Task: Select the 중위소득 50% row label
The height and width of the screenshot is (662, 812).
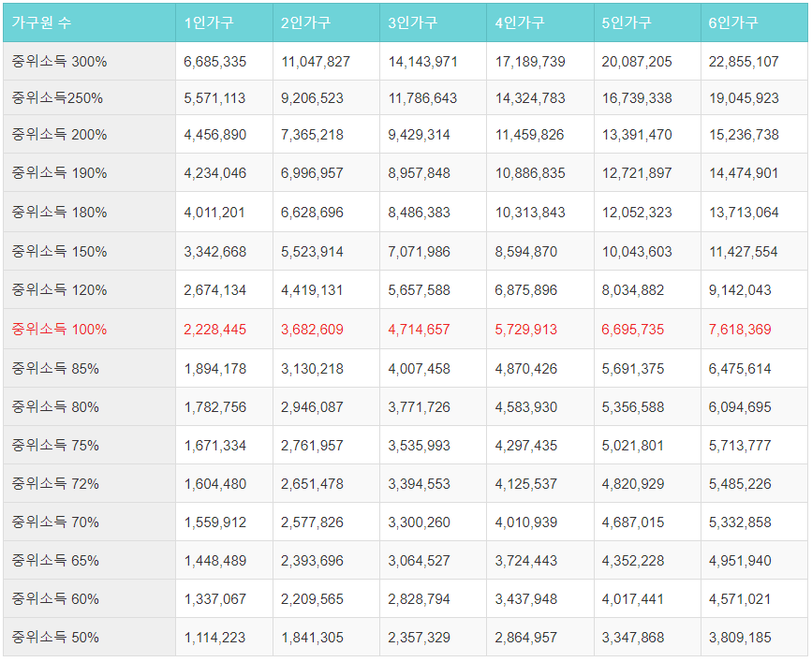Action: click(55, 637)
